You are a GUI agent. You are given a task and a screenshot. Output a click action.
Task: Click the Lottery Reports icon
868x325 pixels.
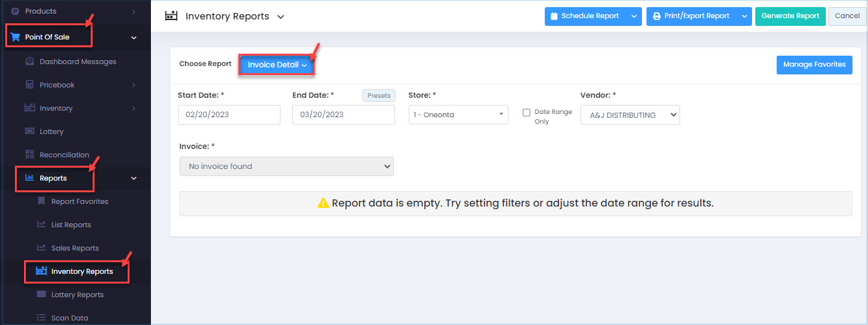pos(41,295)
